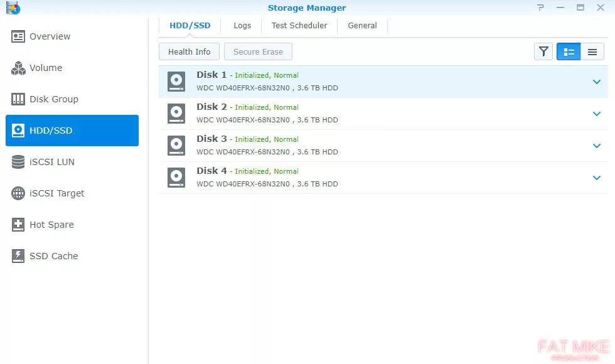Open the Storage Manager app icon

coord(13,8)
